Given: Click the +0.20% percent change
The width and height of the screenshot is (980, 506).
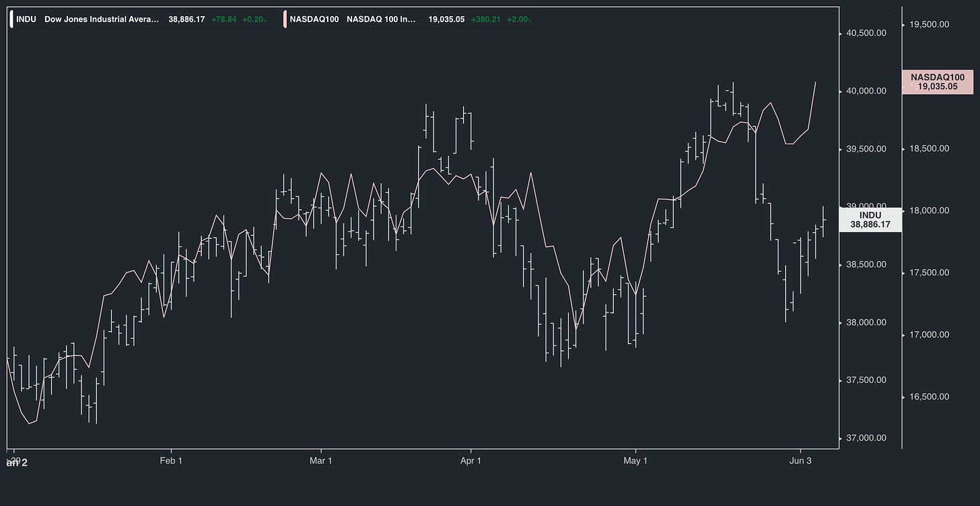Looking at the screenshot, I should (254, 20).
